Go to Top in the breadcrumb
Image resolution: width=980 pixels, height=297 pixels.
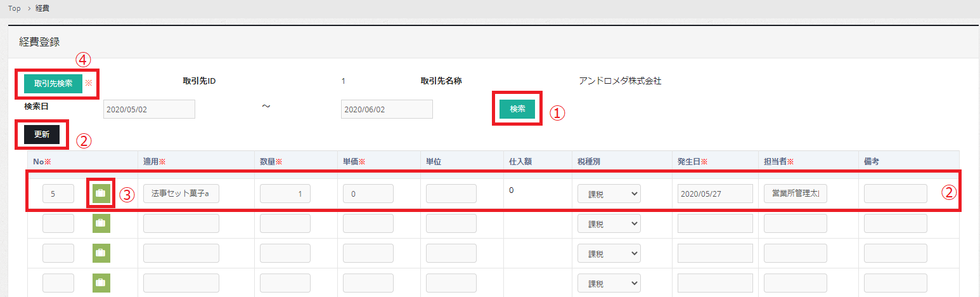pyautogui.click(x=15, y=8)
